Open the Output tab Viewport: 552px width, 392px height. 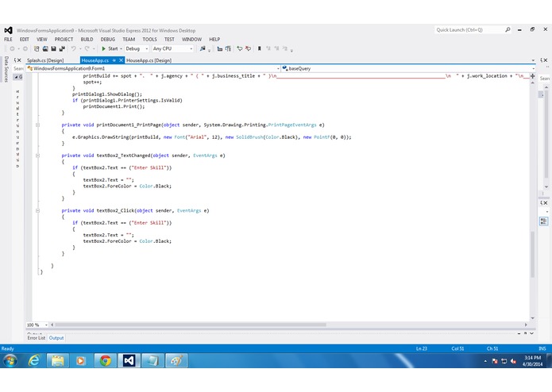[56, 338]
